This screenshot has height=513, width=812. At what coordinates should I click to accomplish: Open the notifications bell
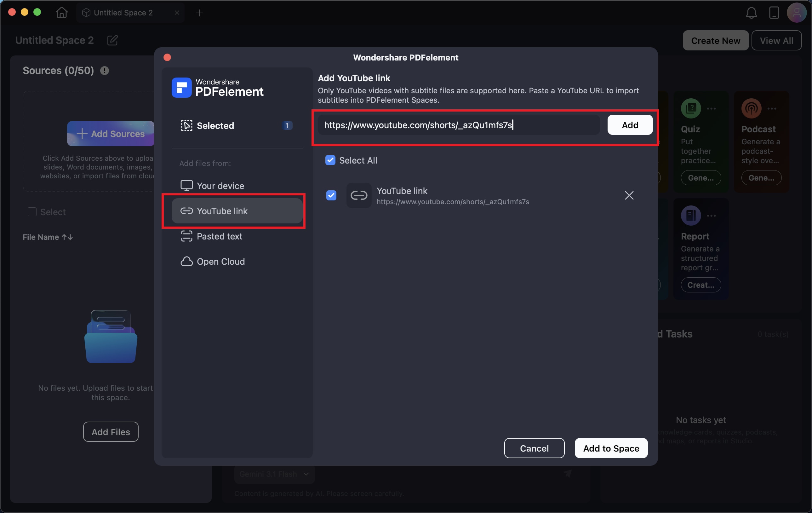tap(751, 13)
